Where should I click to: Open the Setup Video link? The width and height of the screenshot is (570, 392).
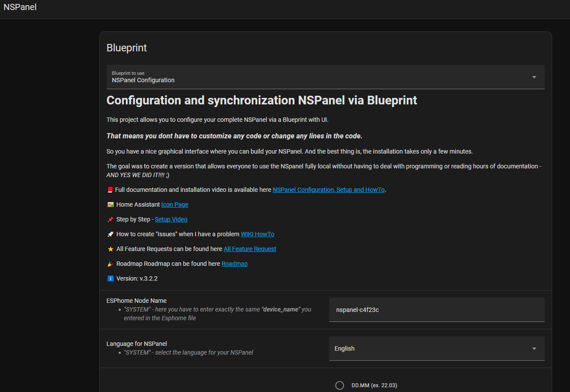coord(171,219)
